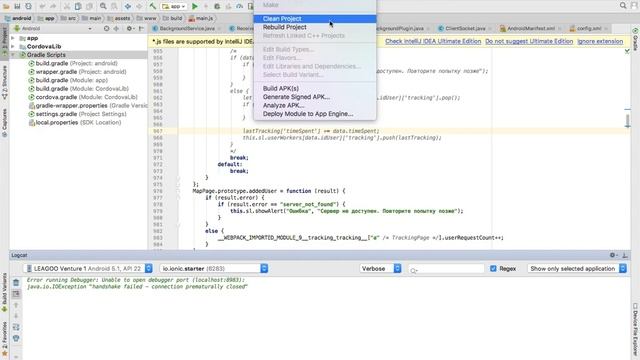
Task: Open wrapper.gradle in the tree
Action: [77, 71]
